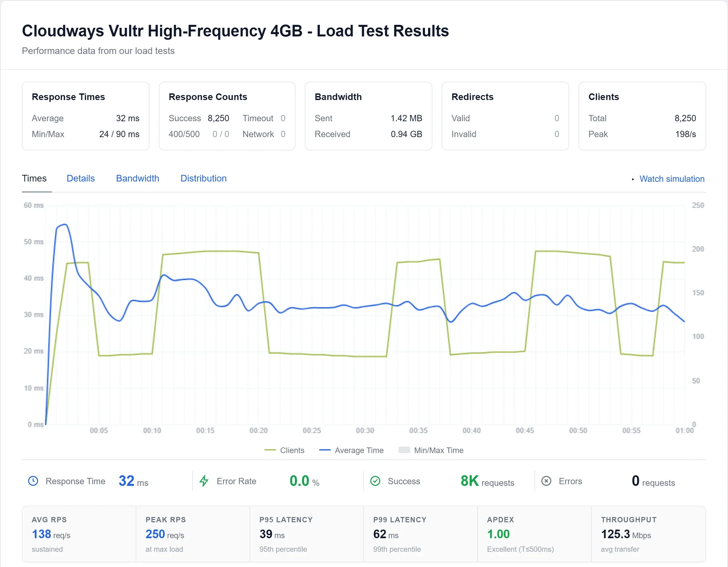Click the Success checkmark circle icon
The width and height of the screenshot is (728, 567).
click(x=375, y=481)
